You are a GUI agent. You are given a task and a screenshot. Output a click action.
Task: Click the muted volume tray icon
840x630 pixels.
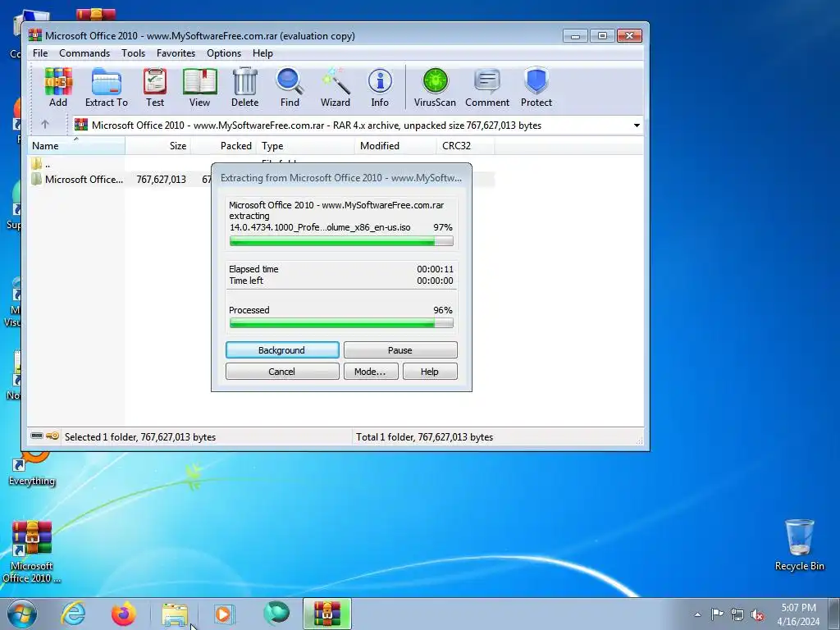[757, 614]
